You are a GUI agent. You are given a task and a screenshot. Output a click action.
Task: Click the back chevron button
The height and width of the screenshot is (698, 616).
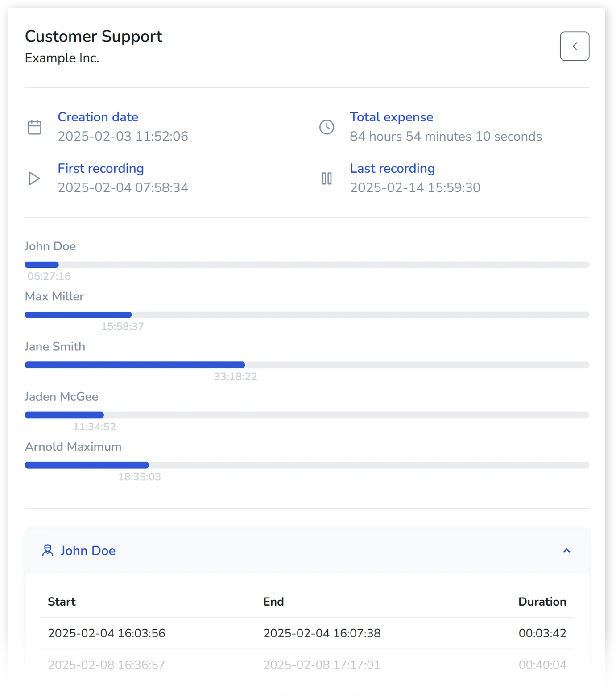[x=574, y=46]
